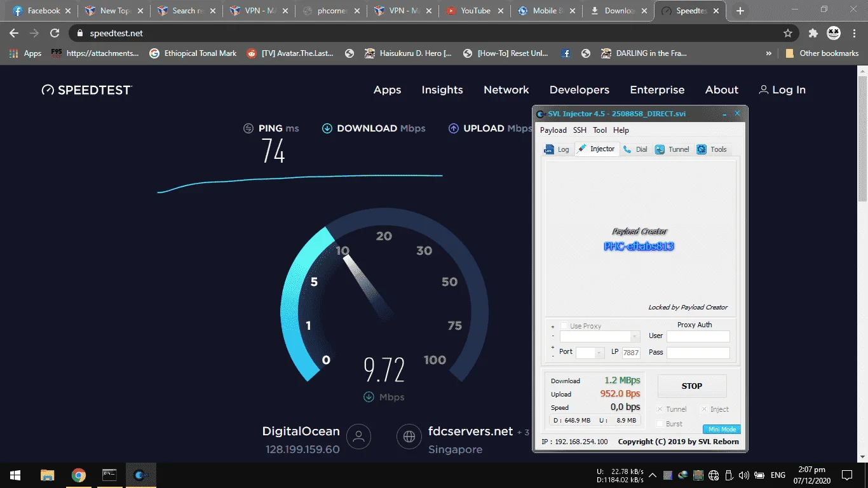This screenshot has height=488, width=868.
Task: Click the Chrome profile avatar icon
Action: (833, 33)
